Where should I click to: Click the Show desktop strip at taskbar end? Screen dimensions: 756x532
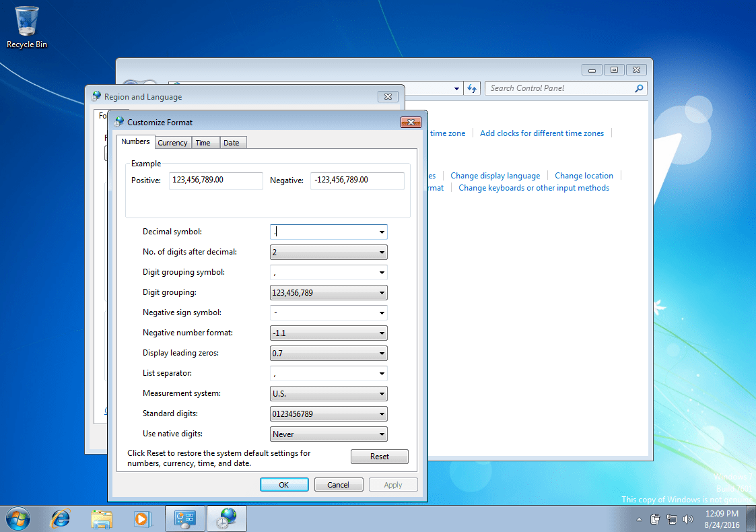tap(751, 519)
